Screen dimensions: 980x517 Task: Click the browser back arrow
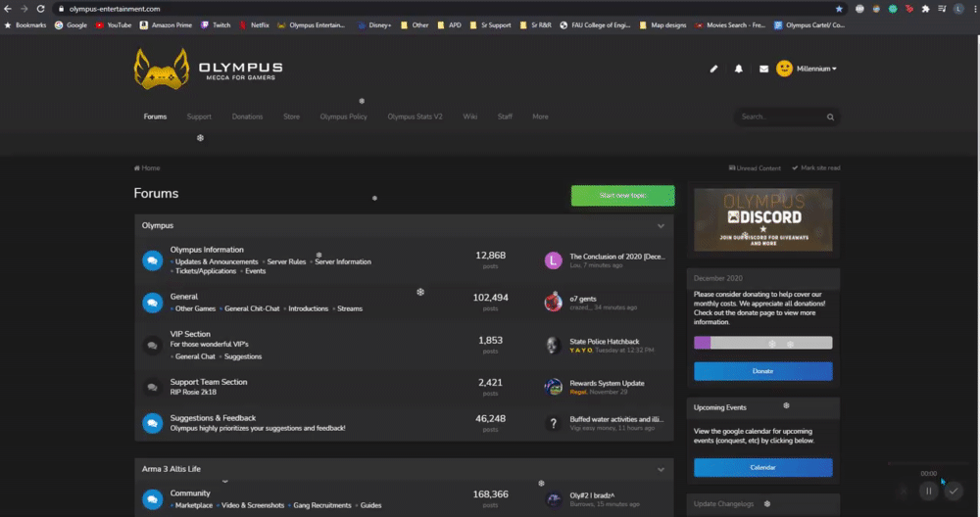(x=8, y=9)
